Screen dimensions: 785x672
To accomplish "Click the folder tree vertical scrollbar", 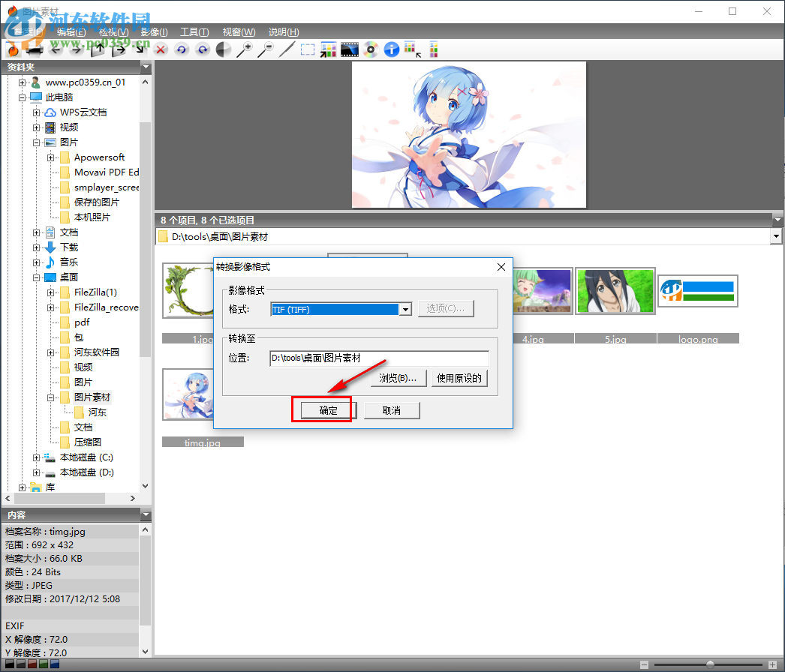I will pyautogui.click(x=145, y=239).
